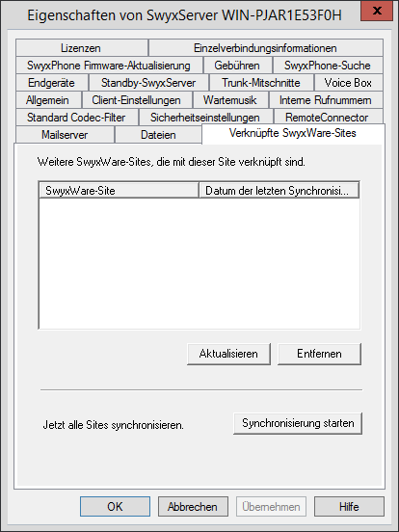Go to the Gebühren tab
This screenshot has height=532, width=399.
click(237, 66)
